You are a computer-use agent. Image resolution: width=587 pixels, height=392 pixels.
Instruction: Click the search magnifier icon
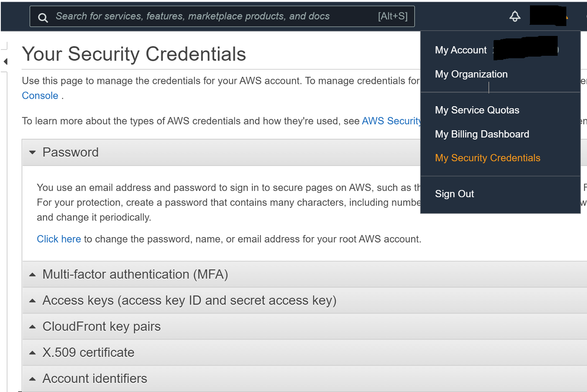[43, 17]
